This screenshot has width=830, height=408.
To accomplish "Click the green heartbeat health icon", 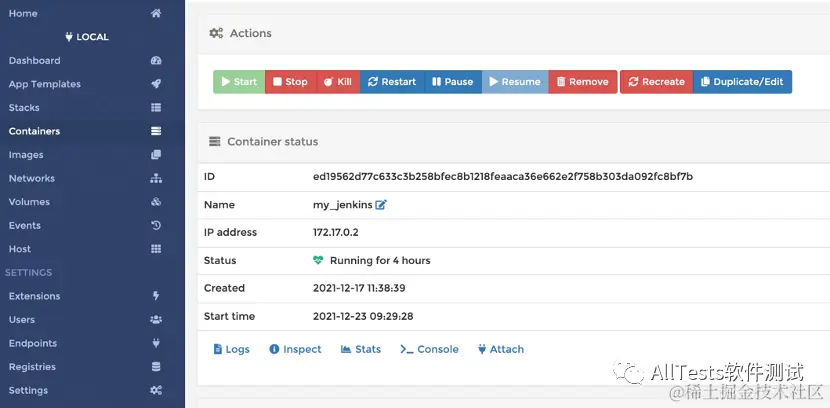I will [318, 260].
